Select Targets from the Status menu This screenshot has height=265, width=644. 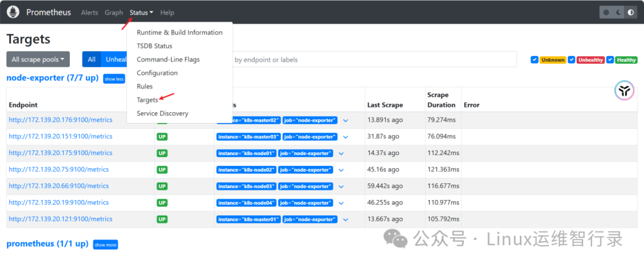pos(147,100)
